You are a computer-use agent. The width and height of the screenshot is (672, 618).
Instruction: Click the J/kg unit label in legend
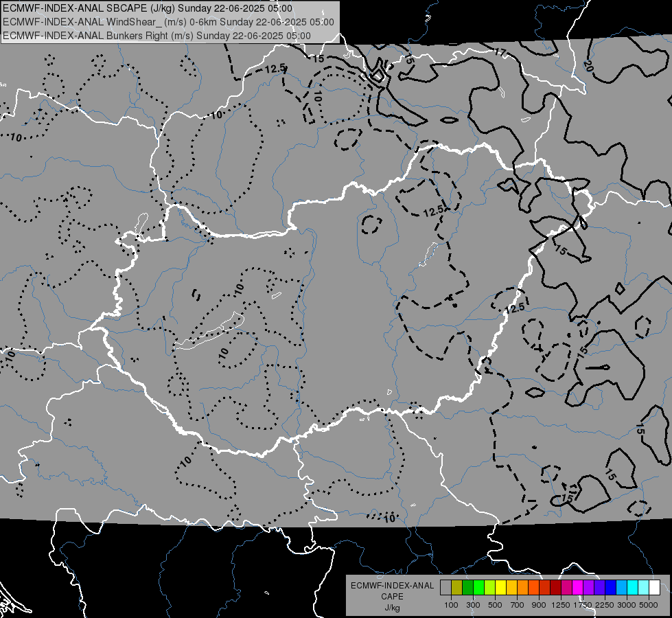point(392,608)
